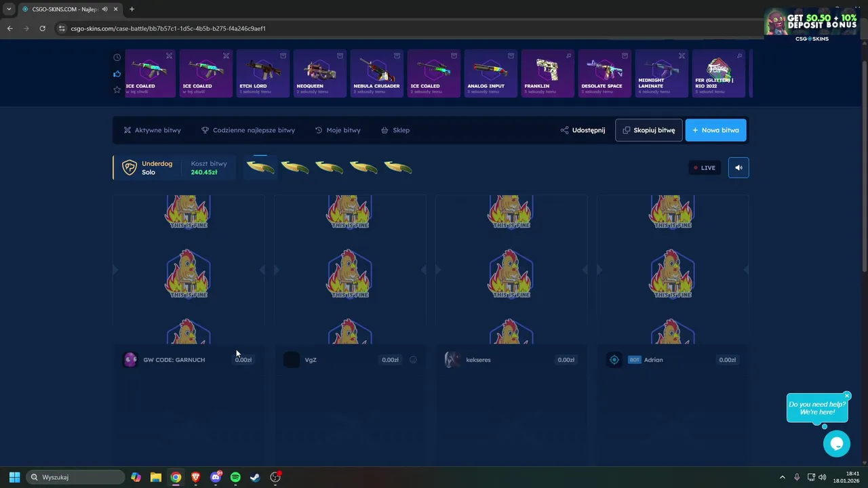Open a new browser tab
The height and width of the screenshot is (488, 868).
click(132, 9)
